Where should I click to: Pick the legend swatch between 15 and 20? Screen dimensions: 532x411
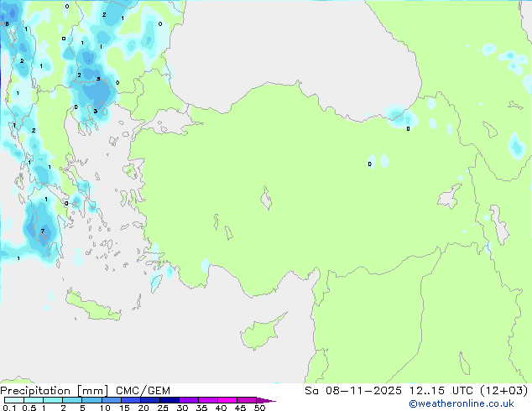coord(131,400)
